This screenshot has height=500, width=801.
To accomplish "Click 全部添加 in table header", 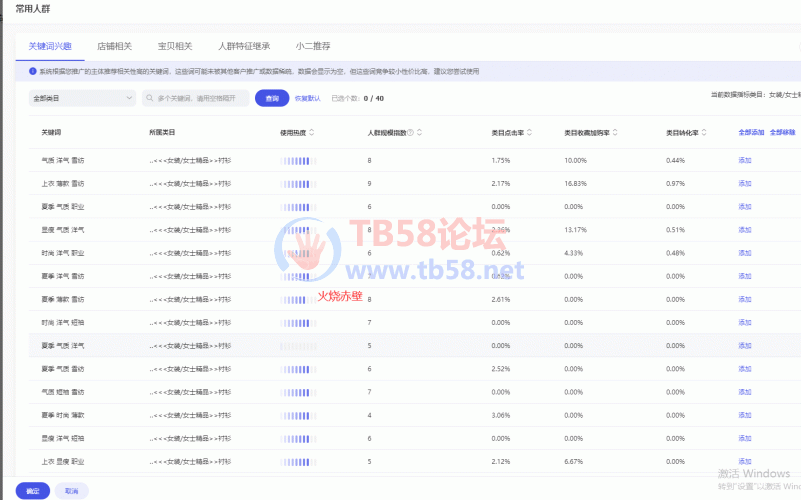I will (x=751, y=132).
